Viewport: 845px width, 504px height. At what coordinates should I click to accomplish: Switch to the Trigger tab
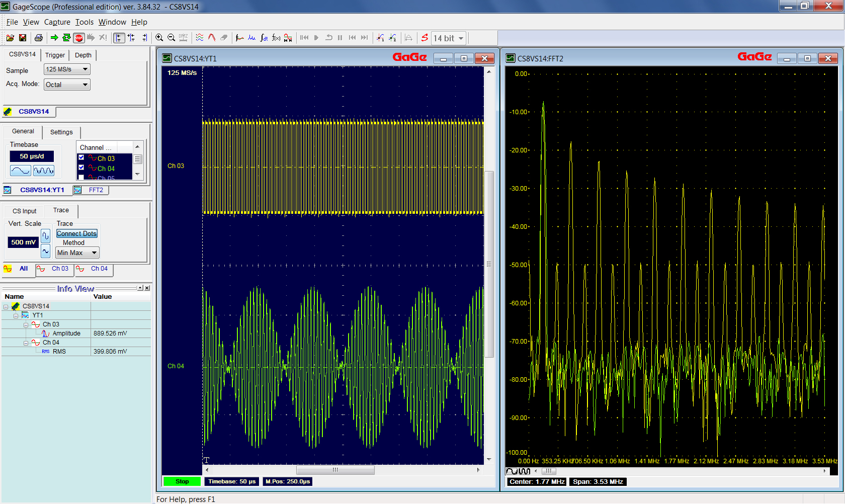click(55, 55)
